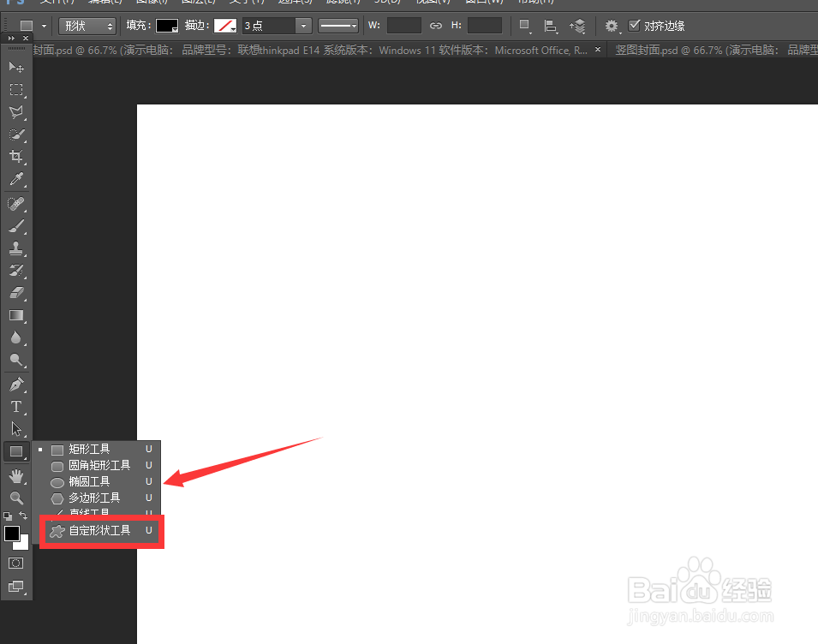Click the H height input field
This screenshot has height=644, width=818.
tap(485, 25)
